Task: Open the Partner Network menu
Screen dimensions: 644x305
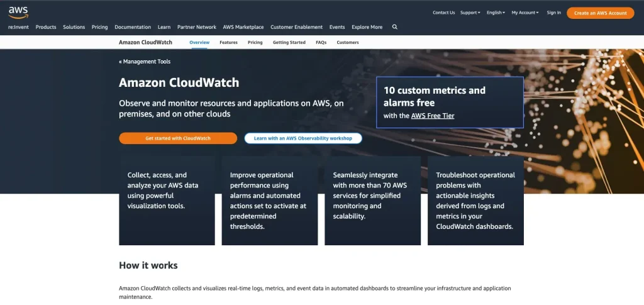Action: (197, 27)
